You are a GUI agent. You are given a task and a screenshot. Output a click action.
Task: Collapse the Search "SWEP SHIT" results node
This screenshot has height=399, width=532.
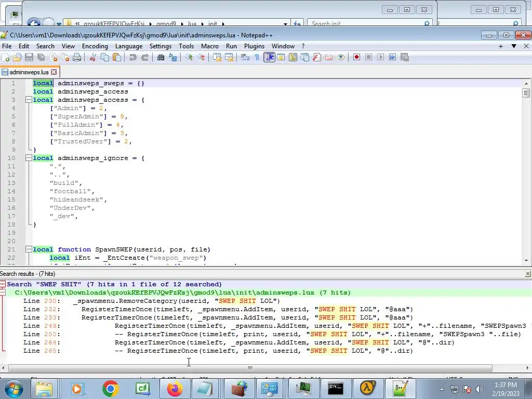pyautogui.click(x=3, y=284)
